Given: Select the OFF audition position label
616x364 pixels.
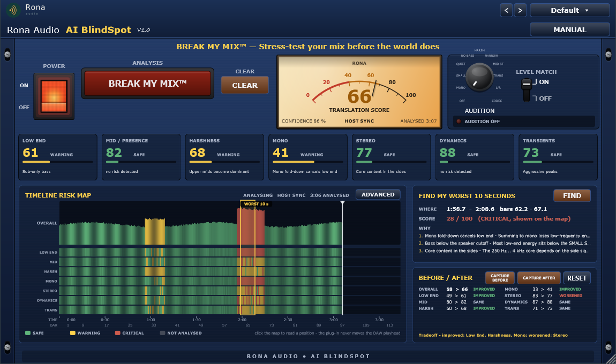Looking at the screenshot, I should (462, 101).
